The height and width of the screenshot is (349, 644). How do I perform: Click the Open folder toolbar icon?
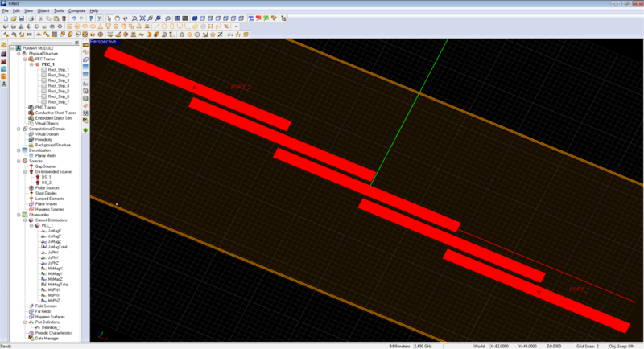14,18
